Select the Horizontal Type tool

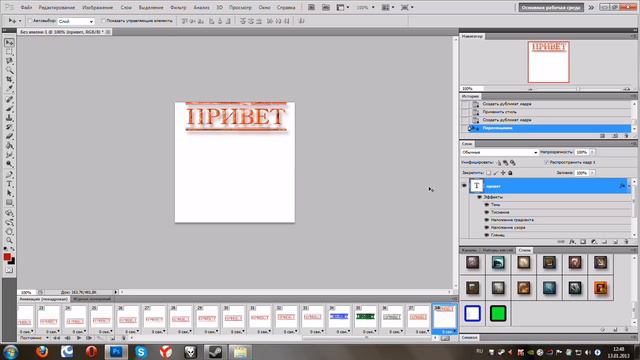(9, 184)
